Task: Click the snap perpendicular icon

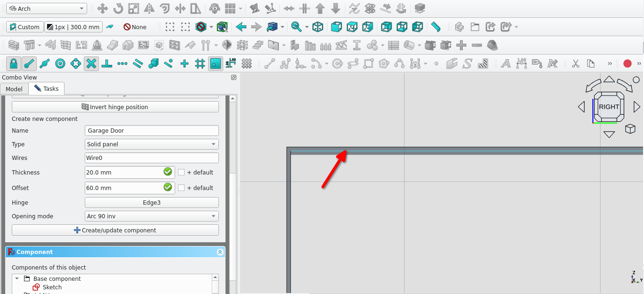Action: point(107,64)
